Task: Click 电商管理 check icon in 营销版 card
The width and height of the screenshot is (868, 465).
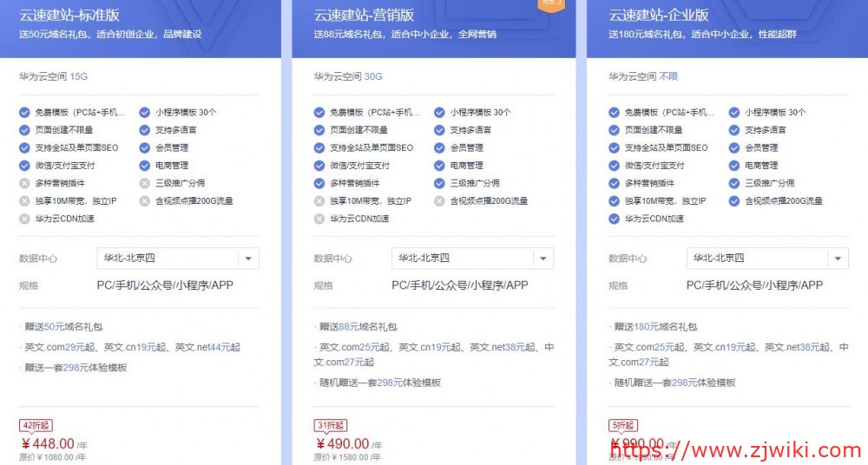Action: (439, 166)
